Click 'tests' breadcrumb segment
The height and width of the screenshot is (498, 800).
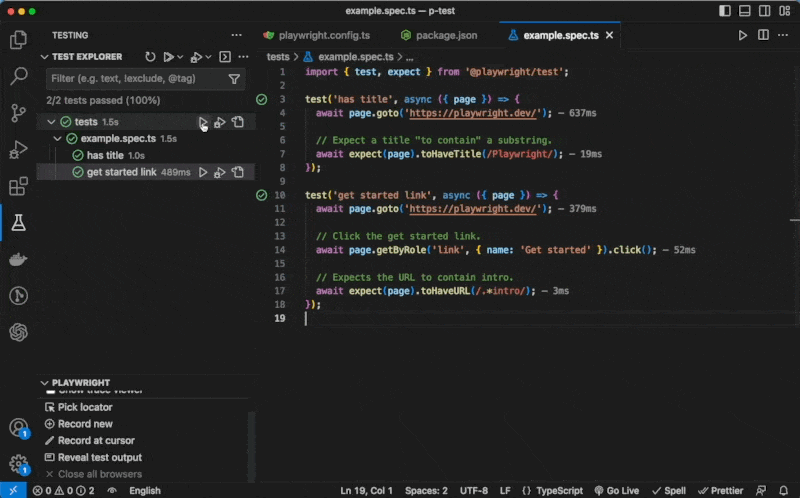point(278,57)
